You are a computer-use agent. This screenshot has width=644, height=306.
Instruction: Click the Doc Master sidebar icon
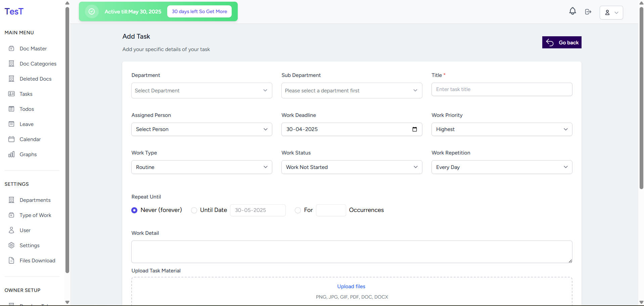pyautogui.click(x=11, y=48)
